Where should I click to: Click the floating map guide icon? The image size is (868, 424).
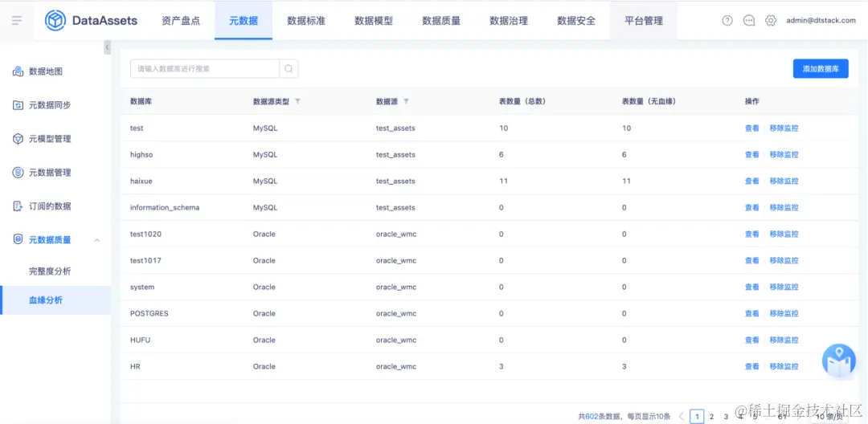(x=839, y=361)
